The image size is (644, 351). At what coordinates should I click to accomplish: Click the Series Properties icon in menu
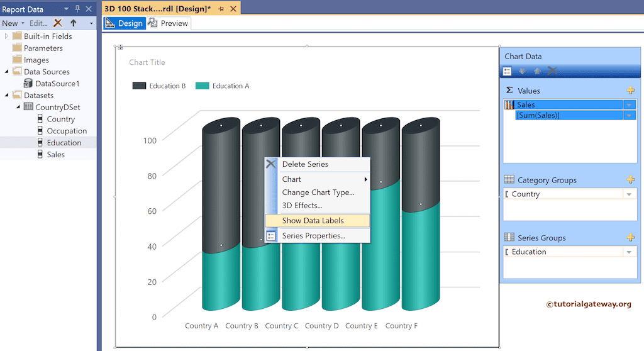point(270,236)
